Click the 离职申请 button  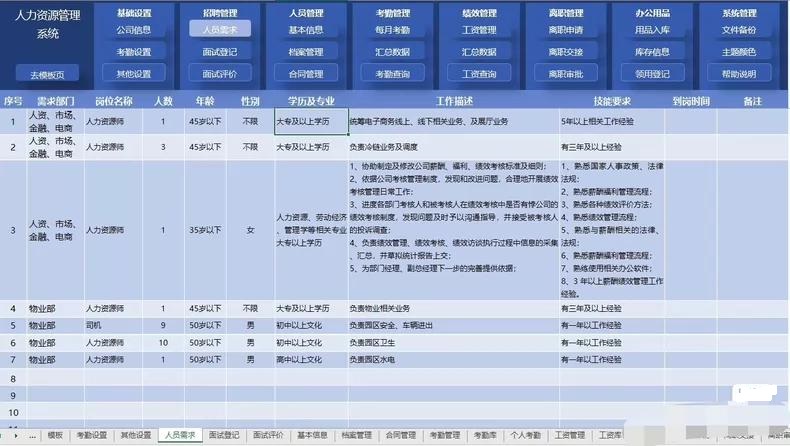tap(566, 30)
